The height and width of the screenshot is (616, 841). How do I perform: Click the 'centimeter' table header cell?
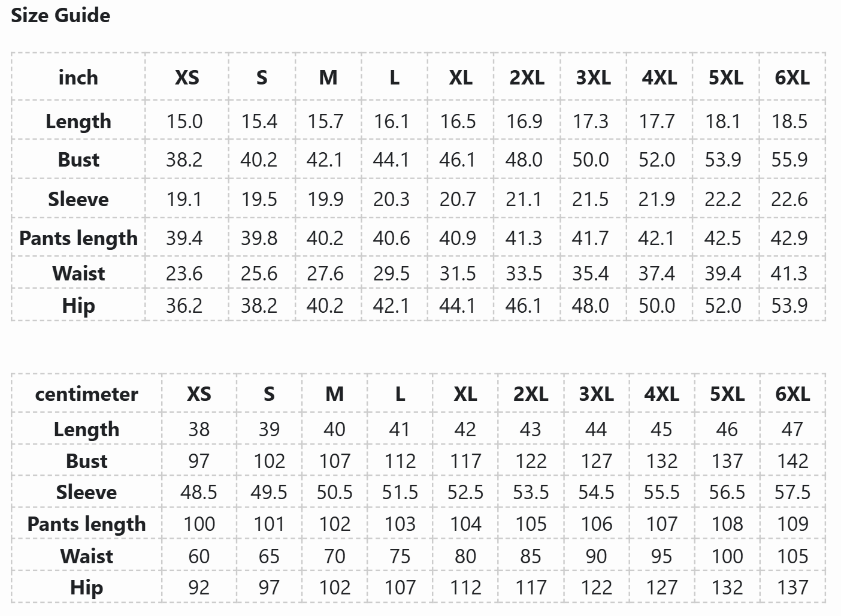pos(86,394)
